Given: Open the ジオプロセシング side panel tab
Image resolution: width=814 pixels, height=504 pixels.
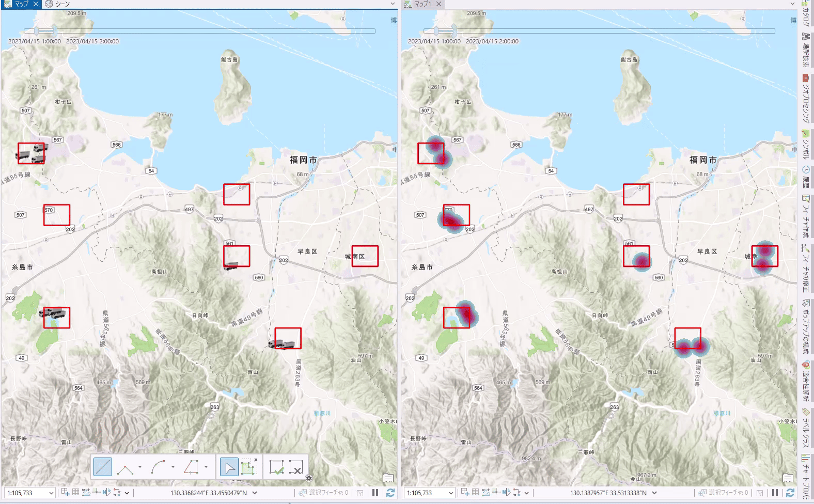Looking at the screenshot, I should (x=805, y=98).
